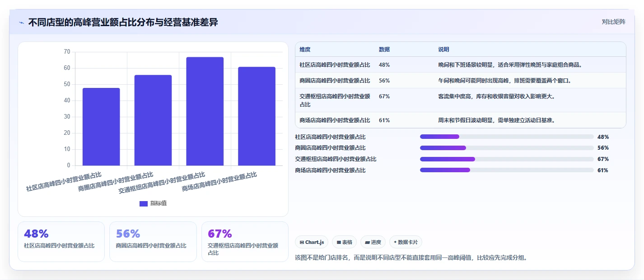Toggle the 指标值 legend swatch
644x280 pixels.
click(144, 204)
